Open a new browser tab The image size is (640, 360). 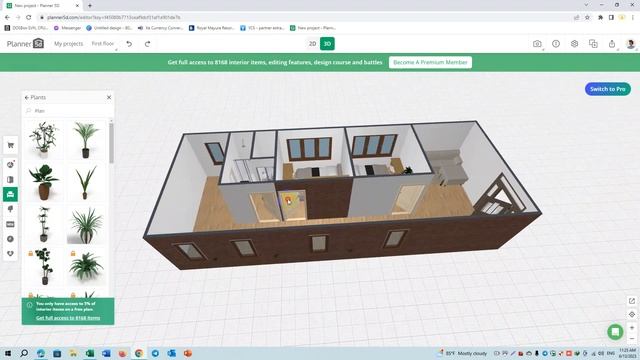tap(89, 6)
